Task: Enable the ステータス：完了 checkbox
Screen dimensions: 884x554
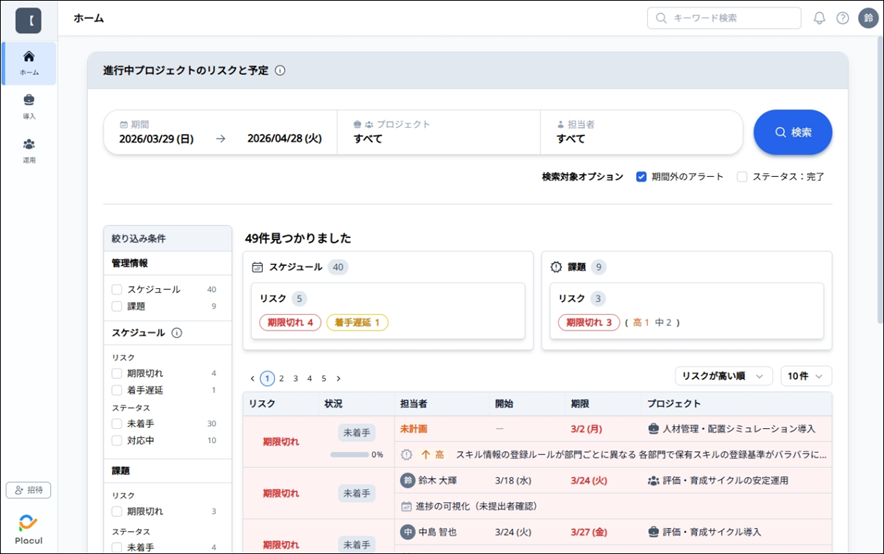Action: point(742,177)
